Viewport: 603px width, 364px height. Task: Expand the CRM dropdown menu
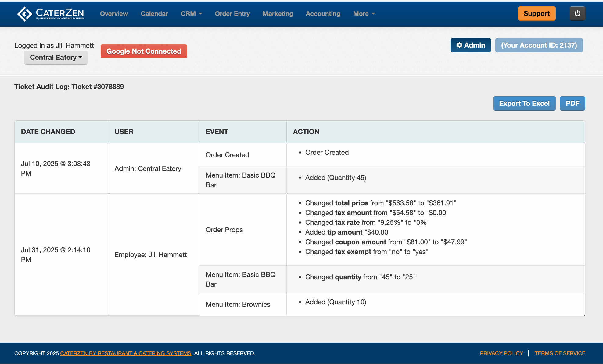[191, 14]
